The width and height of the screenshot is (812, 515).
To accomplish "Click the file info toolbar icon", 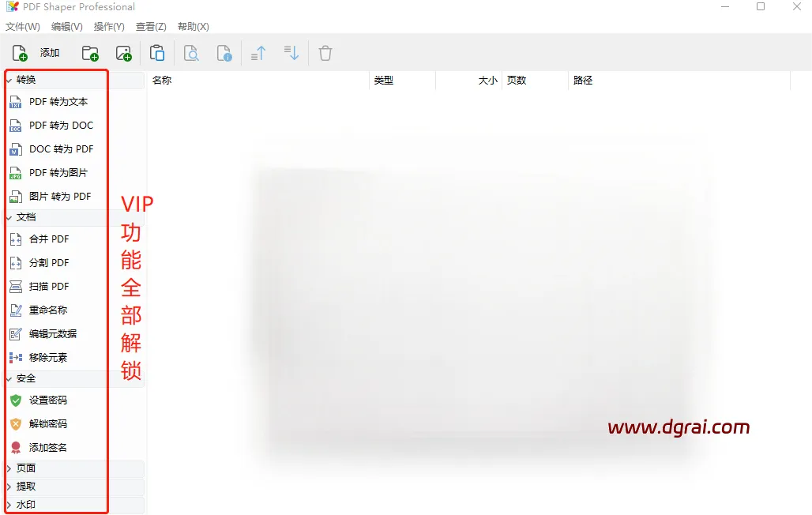I will [x=224, y=53].
